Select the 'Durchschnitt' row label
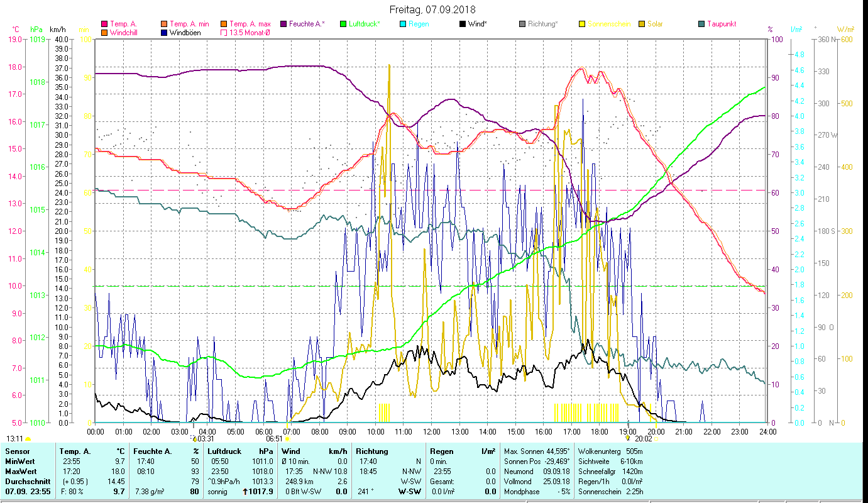868x503 pixels. tap(26, 482)
